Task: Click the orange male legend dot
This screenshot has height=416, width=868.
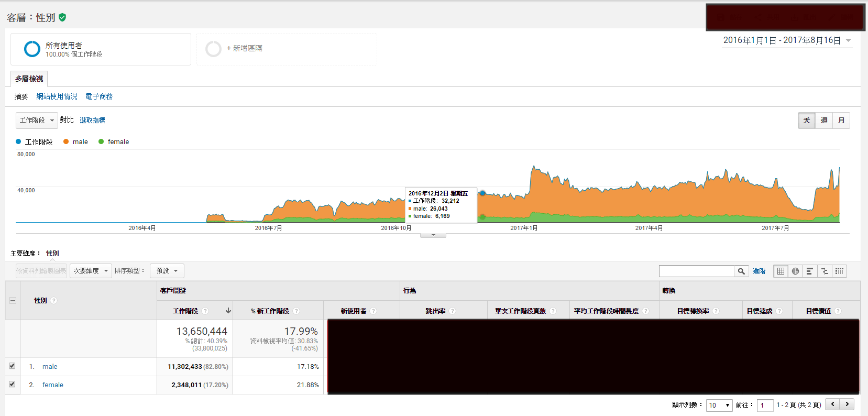Action: [66, 141]
